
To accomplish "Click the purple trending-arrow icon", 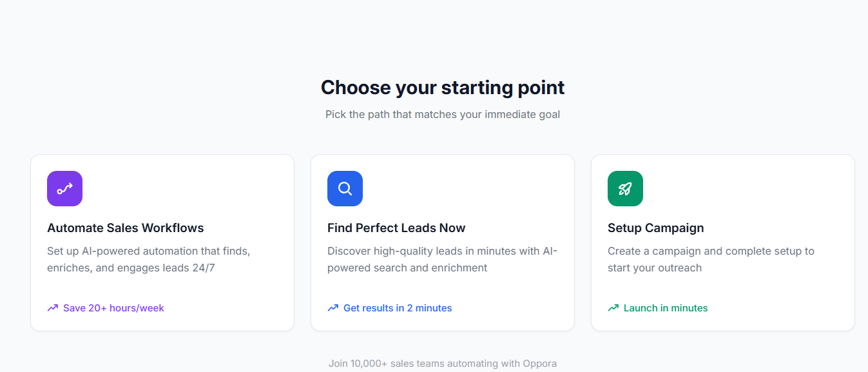I will point(64,188).
